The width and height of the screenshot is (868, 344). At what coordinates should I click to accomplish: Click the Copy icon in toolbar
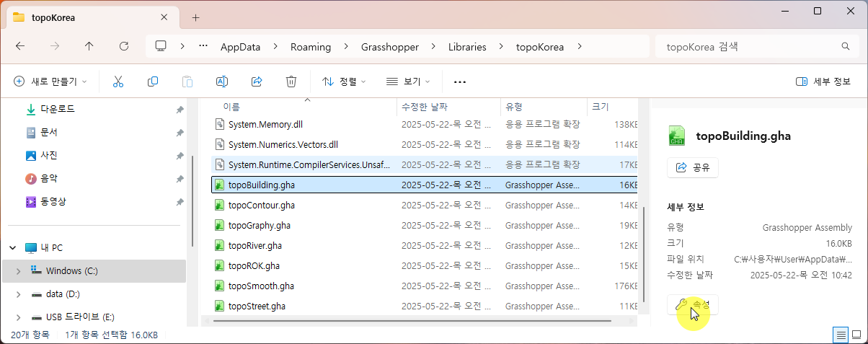point(153,81)
